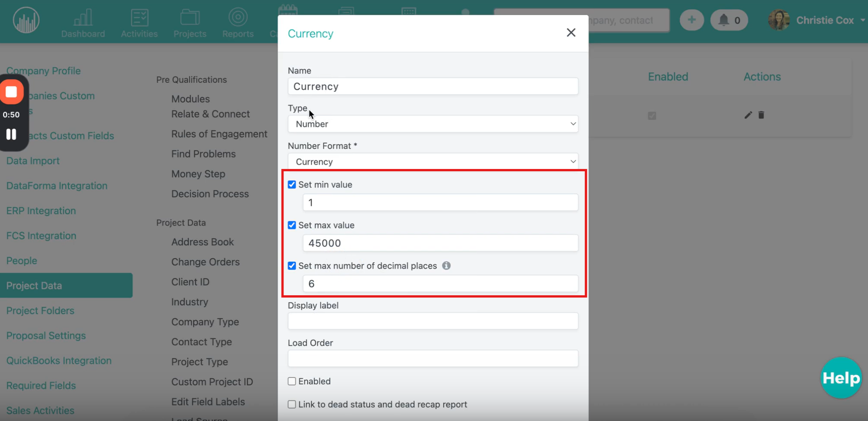Viewport: 868px width, 421px height.
Task: Toggle the Set max value checkbox
Action: (x=292, y=225)
